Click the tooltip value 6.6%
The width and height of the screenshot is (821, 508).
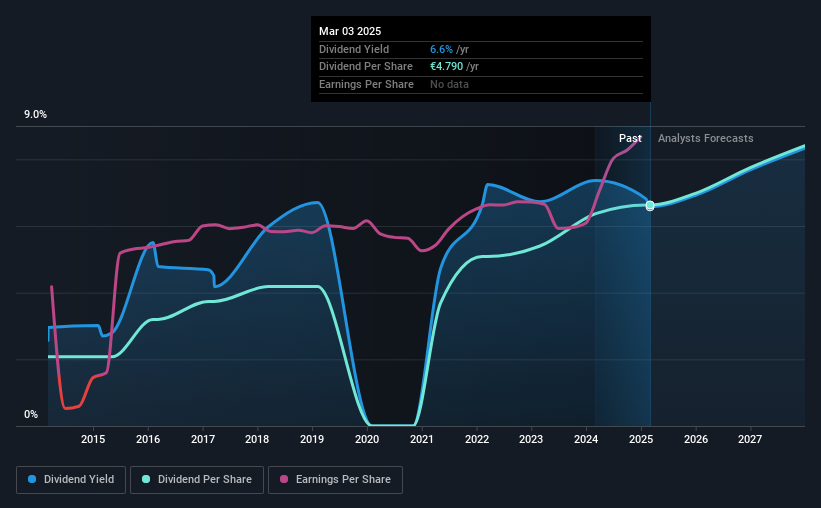pyautogui.click(x=441, y=49)
